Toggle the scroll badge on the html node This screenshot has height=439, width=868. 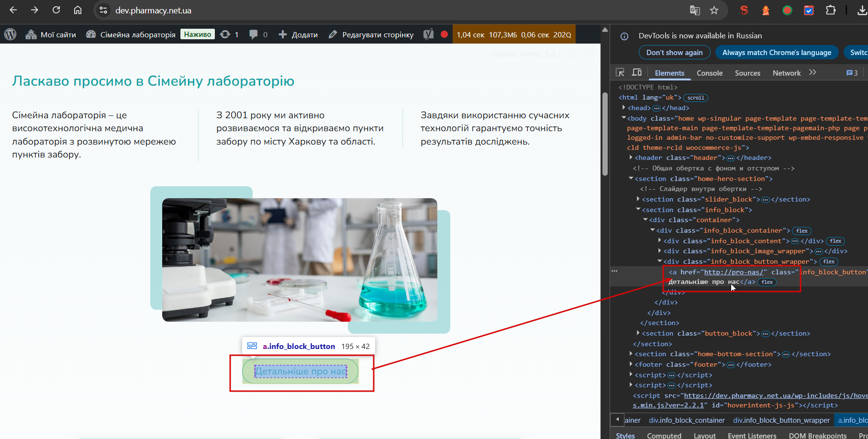click(696, 98)
